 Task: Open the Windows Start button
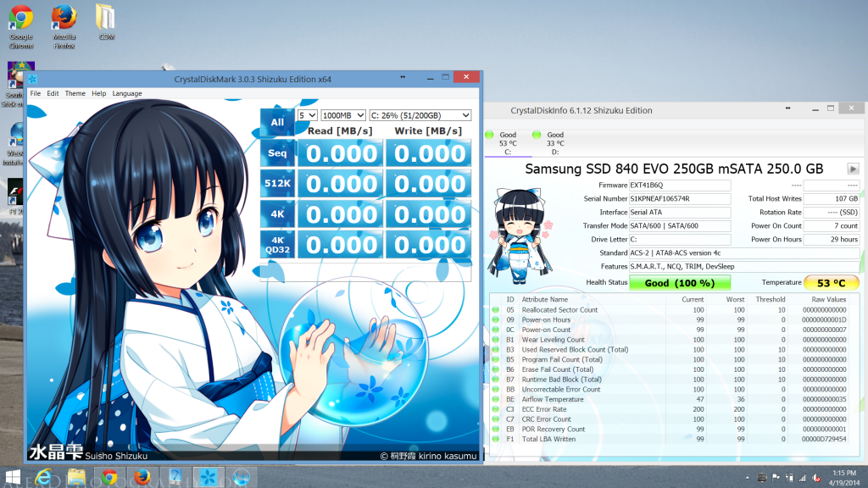[12, 477]
